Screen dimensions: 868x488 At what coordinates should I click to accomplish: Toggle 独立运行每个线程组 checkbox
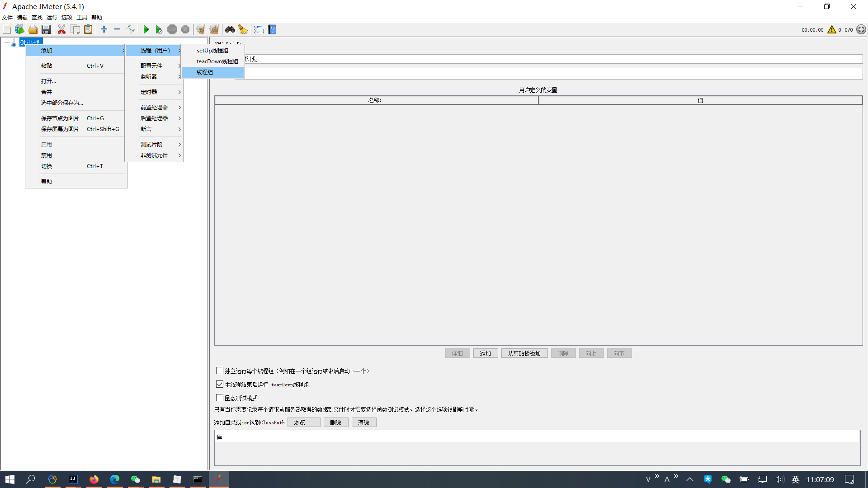(x=220, y=371)
